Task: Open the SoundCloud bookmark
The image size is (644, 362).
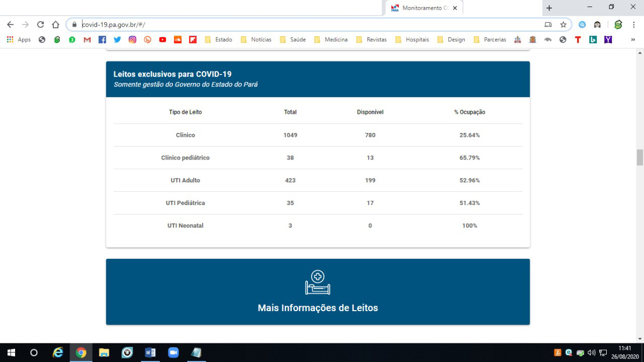Action: point(178,40)
